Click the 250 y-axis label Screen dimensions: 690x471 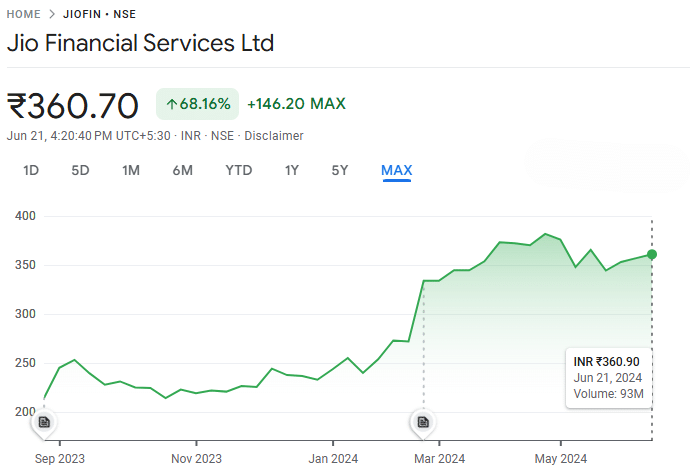(25, 363)
